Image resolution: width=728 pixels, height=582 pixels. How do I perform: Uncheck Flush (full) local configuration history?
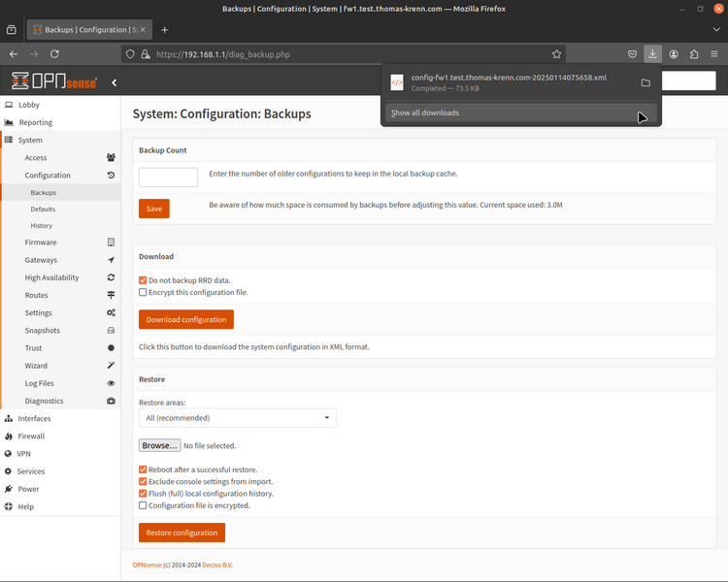(x=143, y=494)
